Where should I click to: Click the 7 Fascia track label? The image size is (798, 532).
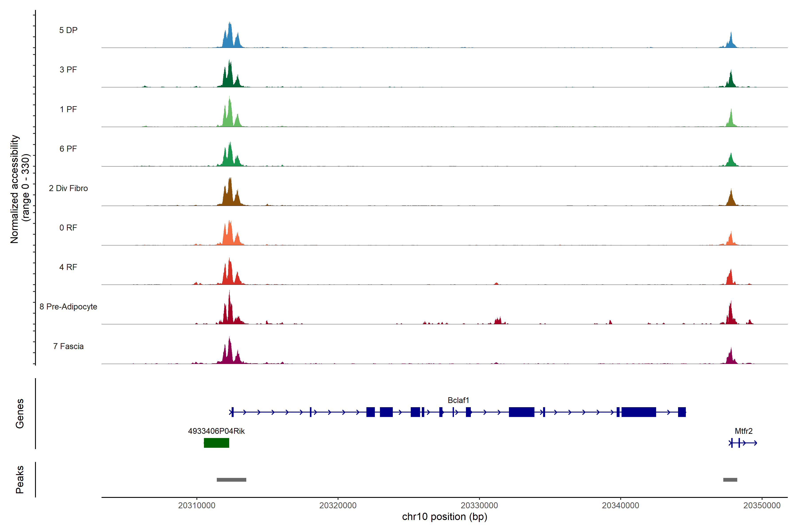pos(68,346)
